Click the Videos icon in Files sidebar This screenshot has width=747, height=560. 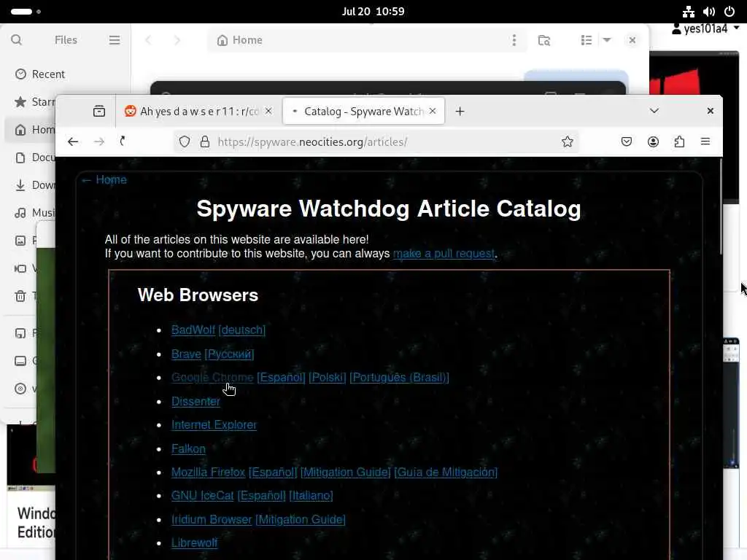coord(20,268)
